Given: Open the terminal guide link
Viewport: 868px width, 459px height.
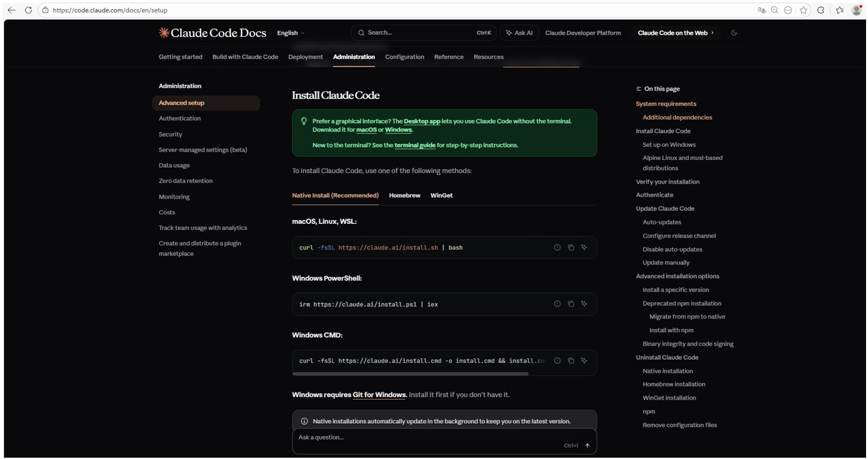Looking at the screenshot, I should click(x=415, y=145).
